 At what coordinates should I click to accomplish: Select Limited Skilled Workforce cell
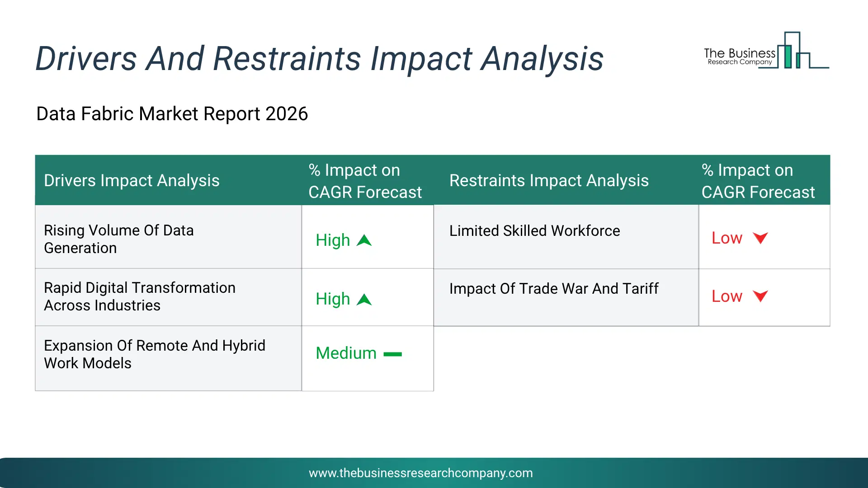pyautogui.click(x=566, y=237)
